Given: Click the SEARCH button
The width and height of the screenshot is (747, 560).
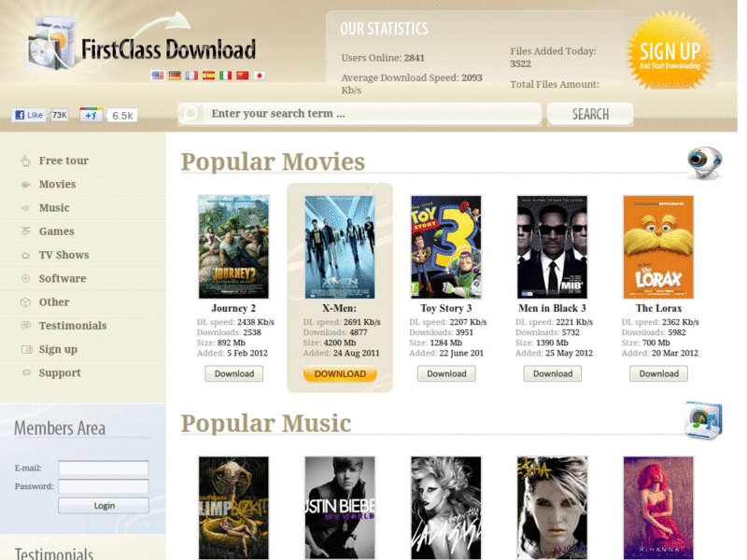Looking at the screenshot, I should tap(590, 114).
